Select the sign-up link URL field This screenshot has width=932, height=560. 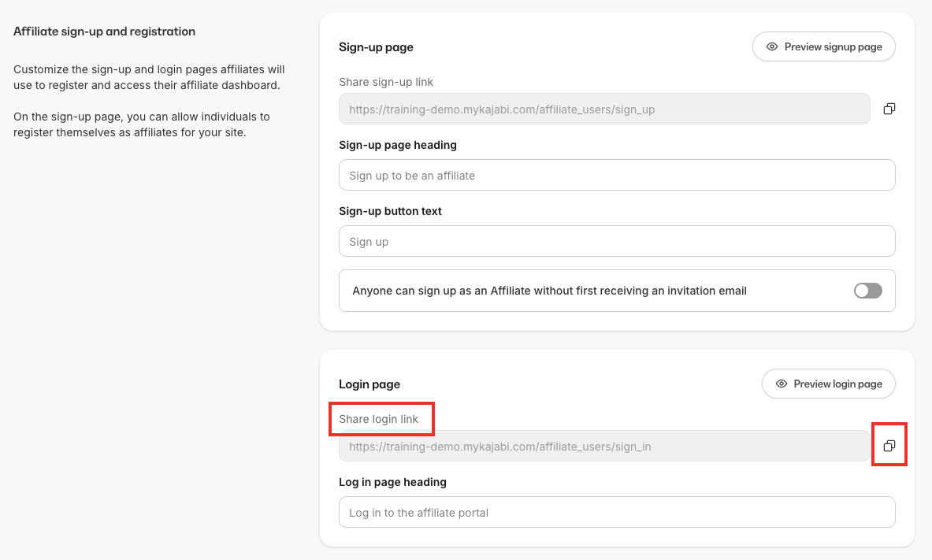tap(604, 109)
